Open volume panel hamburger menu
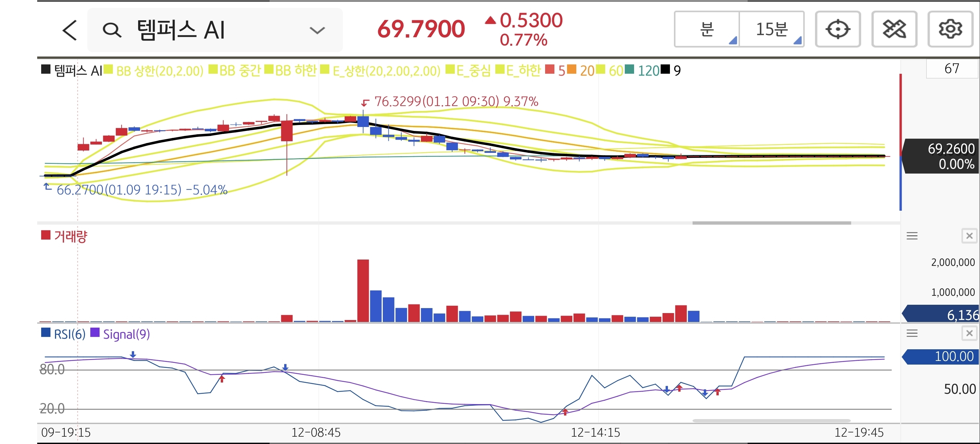The height and width of the screenshot is (444, 980). coord(912,236)
